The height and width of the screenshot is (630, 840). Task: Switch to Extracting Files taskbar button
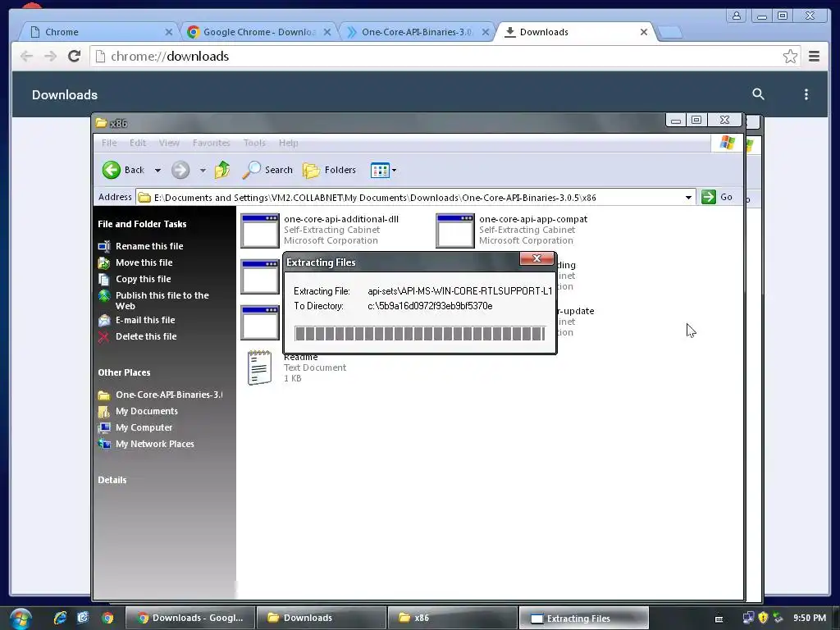tap(583, 618)
